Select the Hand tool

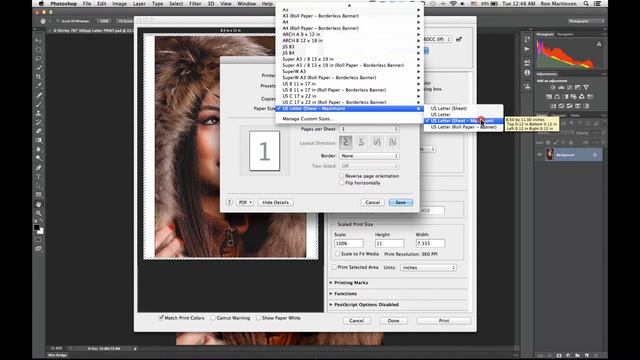(38, 204)
